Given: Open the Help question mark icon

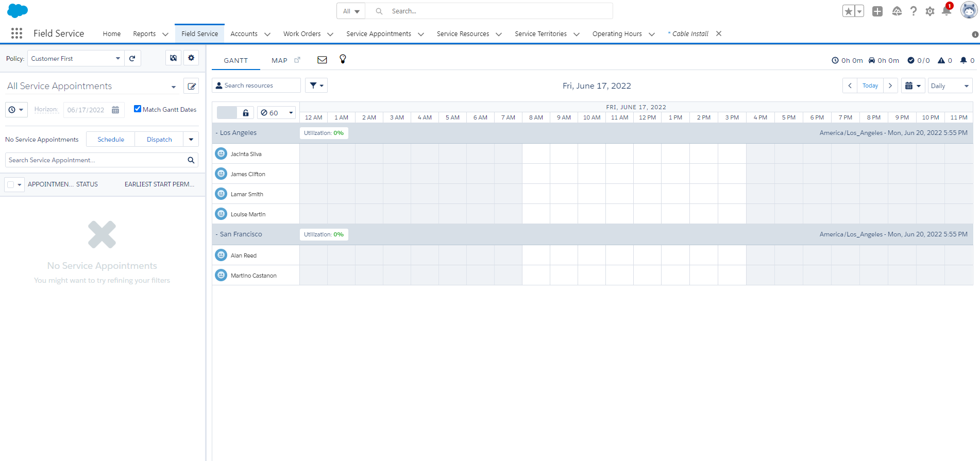Looking at the screenshot, I should tap(914, 11).
